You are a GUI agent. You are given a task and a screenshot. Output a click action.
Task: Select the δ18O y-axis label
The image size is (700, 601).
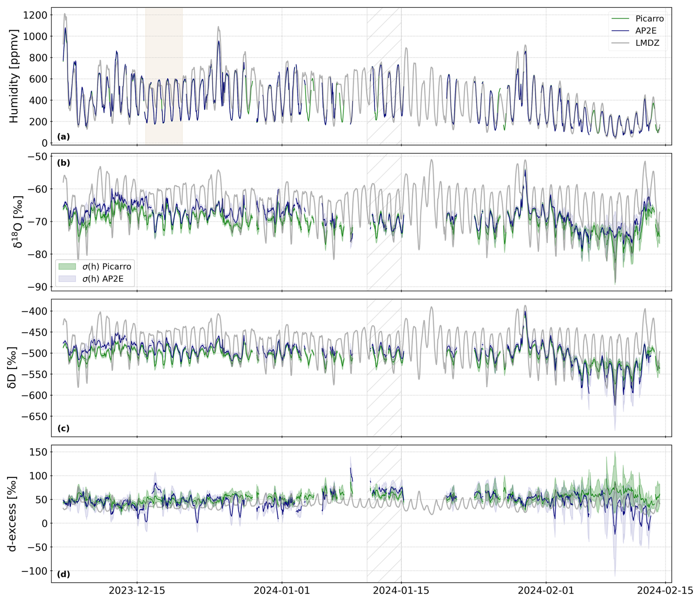(17, 222)
